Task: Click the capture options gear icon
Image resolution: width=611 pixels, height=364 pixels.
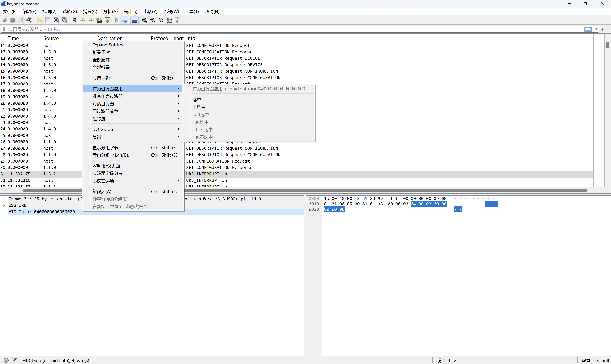Action: coord(29,20)
